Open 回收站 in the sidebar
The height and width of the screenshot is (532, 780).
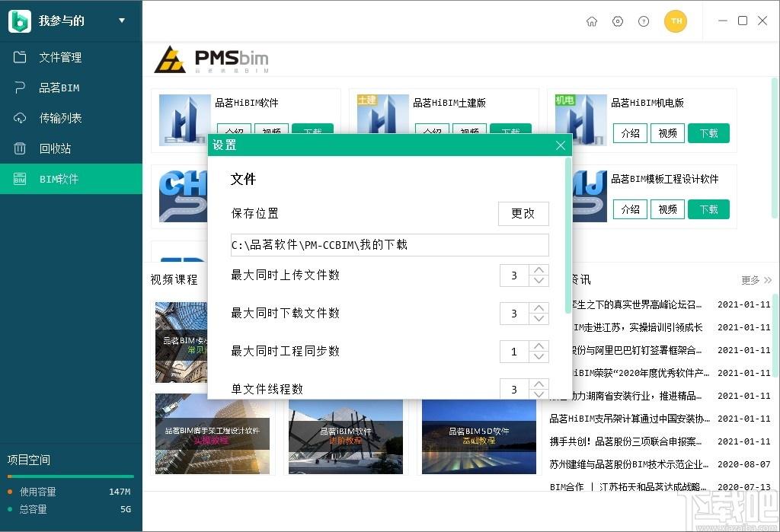click(71, 148)
